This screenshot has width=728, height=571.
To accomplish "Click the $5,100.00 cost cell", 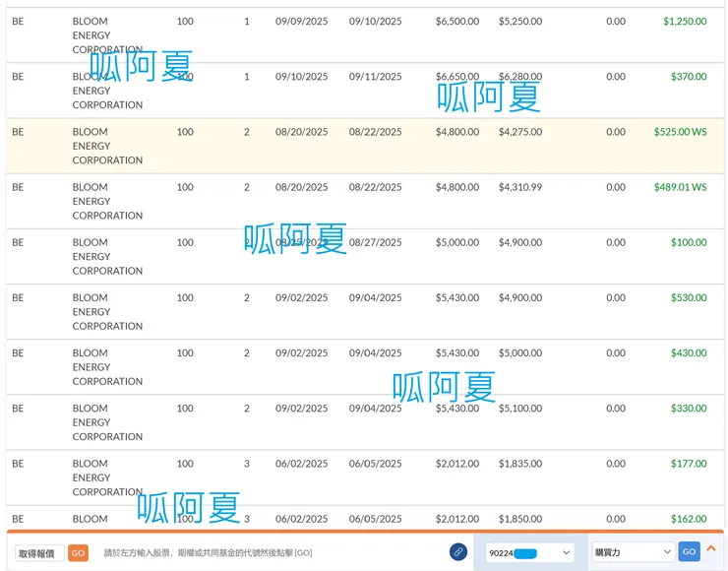I will tap(520, 409).
